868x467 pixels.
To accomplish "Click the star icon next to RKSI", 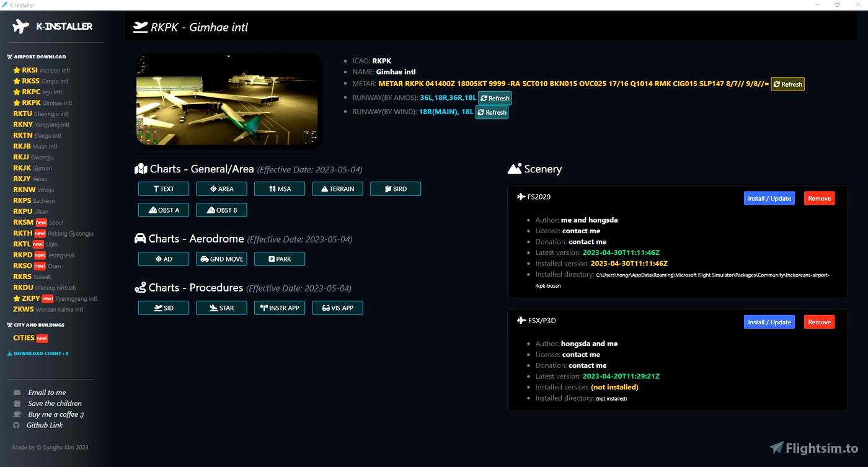I will click(x=17, y=70).
